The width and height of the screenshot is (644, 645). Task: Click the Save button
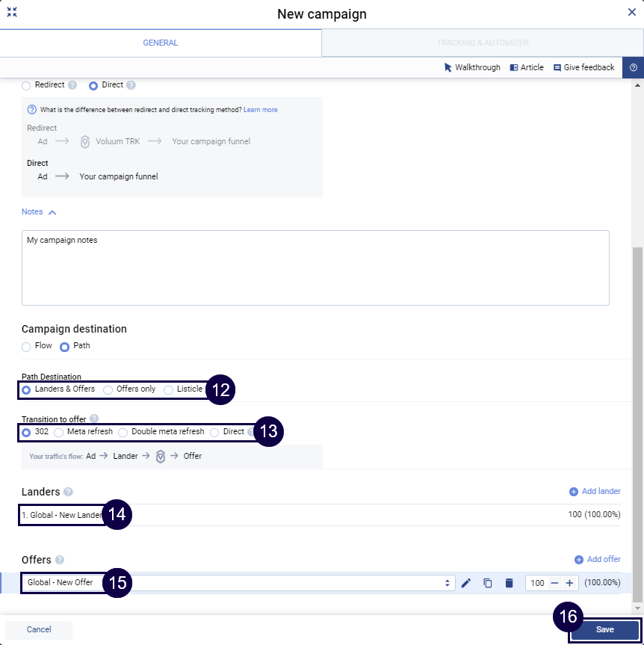[604, 629]
